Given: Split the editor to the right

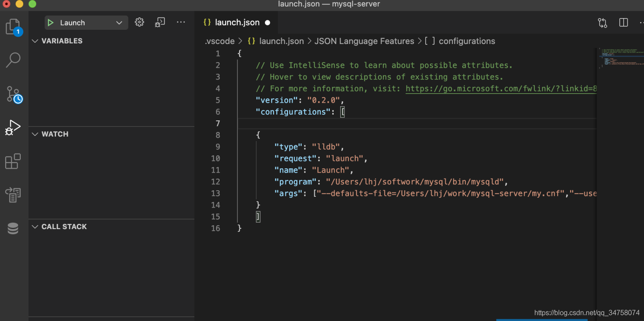Looking at the screenshot, I should pos(623,22).
